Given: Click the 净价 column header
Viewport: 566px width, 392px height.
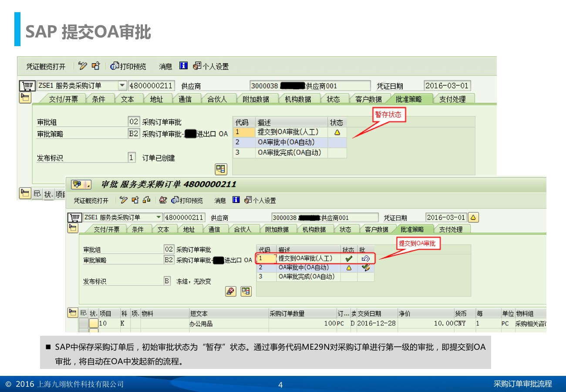Looking at the screenshot, I should coord(425,314).
